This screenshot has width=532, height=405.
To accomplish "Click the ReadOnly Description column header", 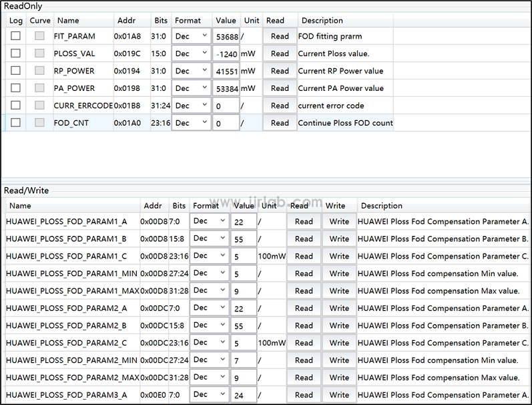I will click(x=345, y=21).
